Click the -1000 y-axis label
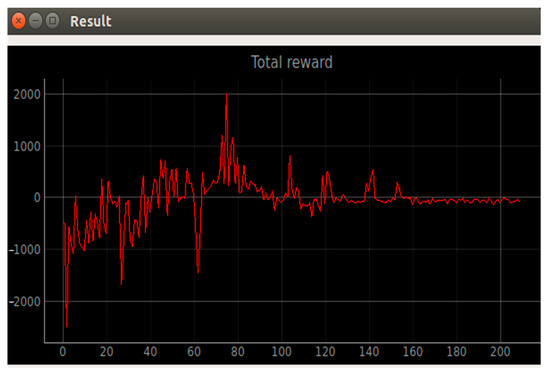This screenshot has width=550, height=375. (x=25, y=250)
